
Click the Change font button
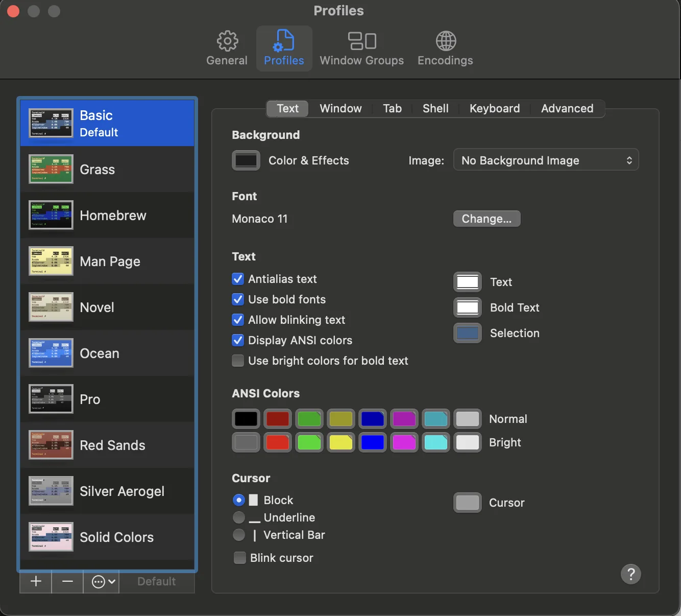click(x=486, y=219)
